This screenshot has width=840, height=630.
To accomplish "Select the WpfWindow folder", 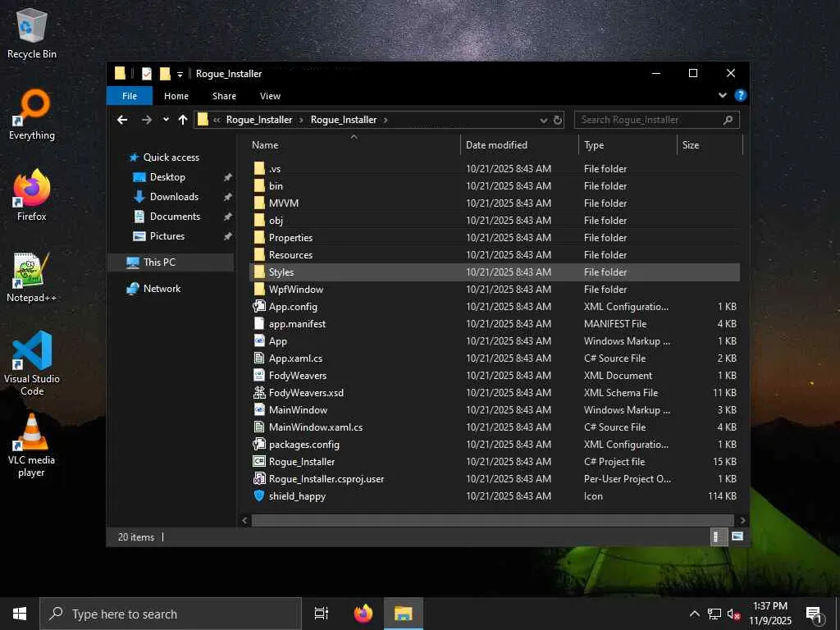I will tap(288, 290).
